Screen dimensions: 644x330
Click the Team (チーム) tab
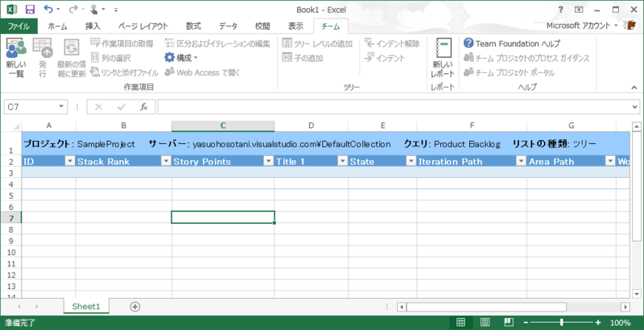331,27
